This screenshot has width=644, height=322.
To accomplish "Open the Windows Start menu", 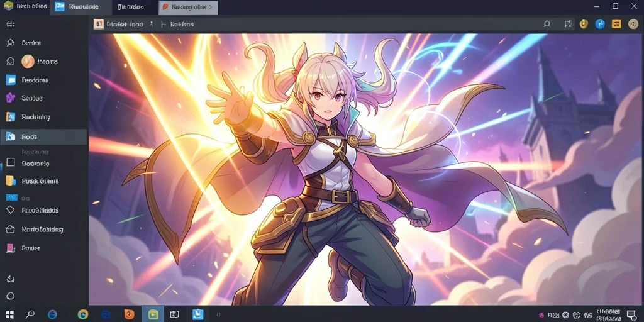I will coord(9,314).
